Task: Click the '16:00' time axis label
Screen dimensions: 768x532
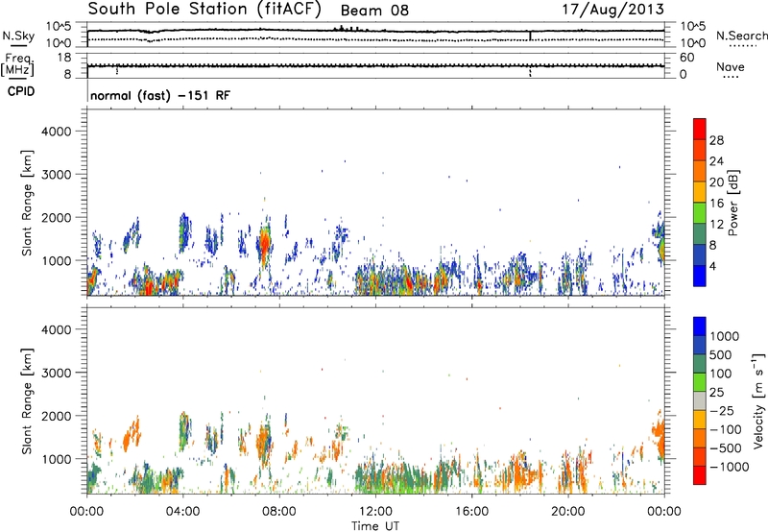Action: click(x=471, y=512)
